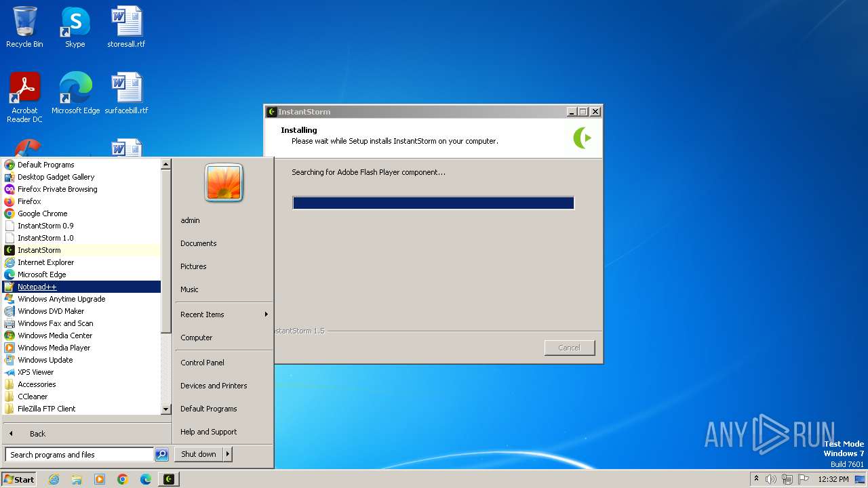
Task: Open Windows Anytime Upgrade entry
Action: [x=81, y=299]
